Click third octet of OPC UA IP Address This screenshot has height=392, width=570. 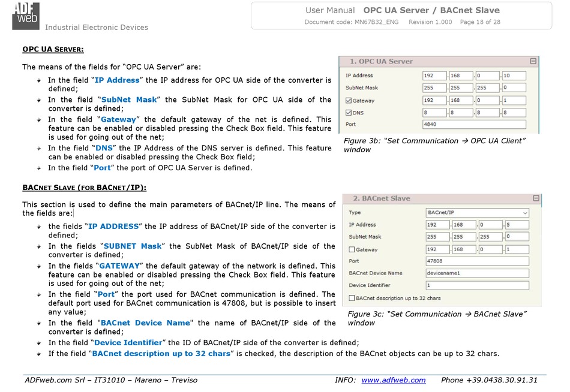(x=487, y=76)
